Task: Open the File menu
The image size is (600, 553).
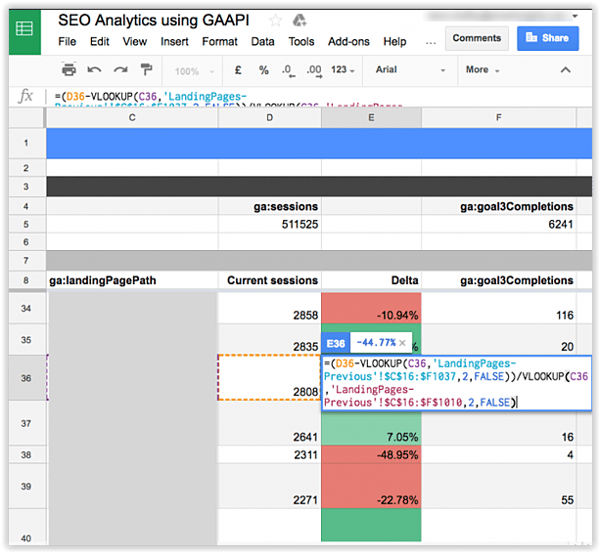Action: click(67, 41)
